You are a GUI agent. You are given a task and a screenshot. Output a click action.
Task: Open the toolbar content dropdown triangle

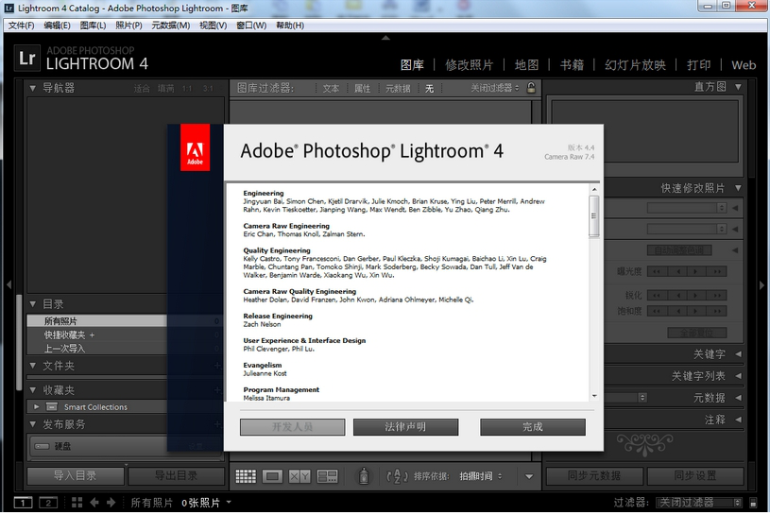coord(529,476)
